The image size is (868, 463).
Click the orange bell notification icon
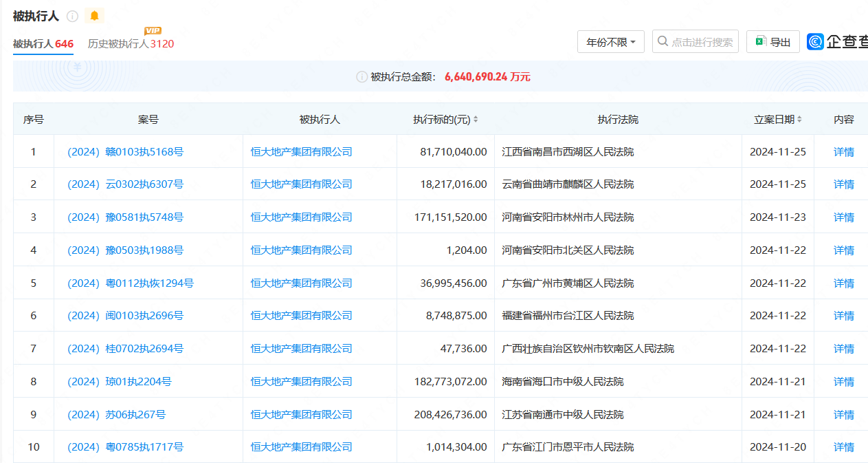[x=94, y=16]
